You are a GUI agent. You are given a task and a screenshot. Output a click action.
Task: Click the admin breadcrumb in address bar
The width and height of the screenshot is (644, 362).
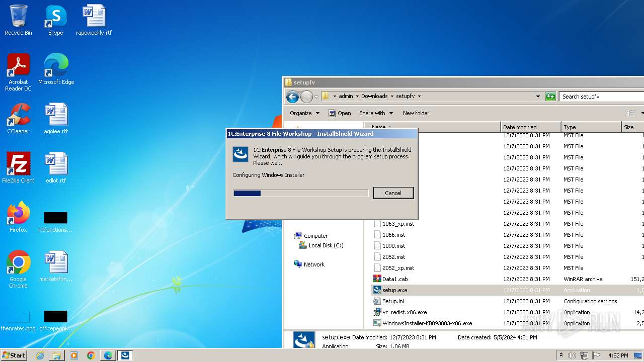(x=346, y=96)
